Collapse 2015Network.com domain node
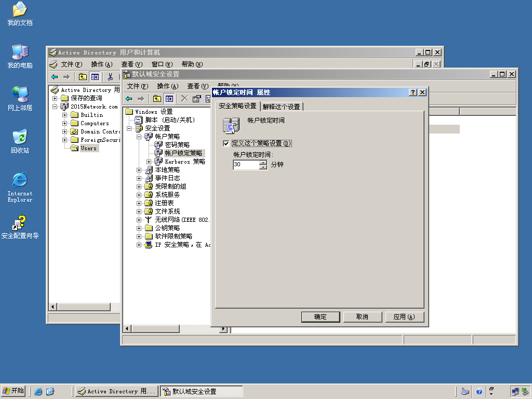Viewport: 532px width, 399px height. tap(55, 107)
